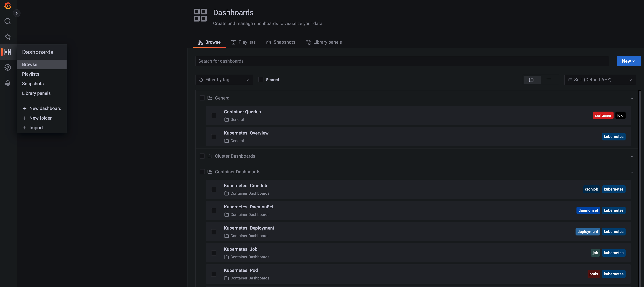644x287 pixels.
Task: Click folder icon under Kubernetes: CronJob
Action: [x=226, y=193]
